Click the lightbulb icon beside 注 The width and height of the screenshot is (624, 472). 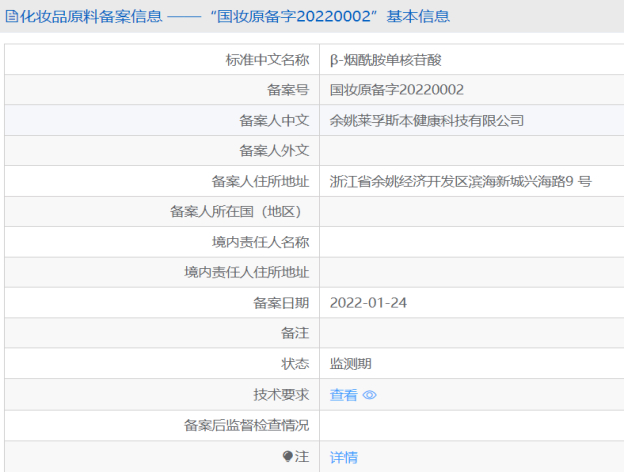287,456
